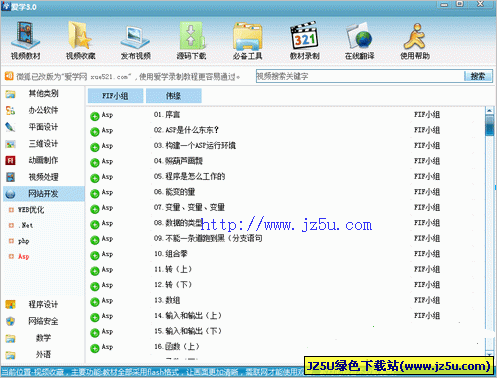Click the 程序设计 category icon
497x378 pixels.
click(10, 304)
